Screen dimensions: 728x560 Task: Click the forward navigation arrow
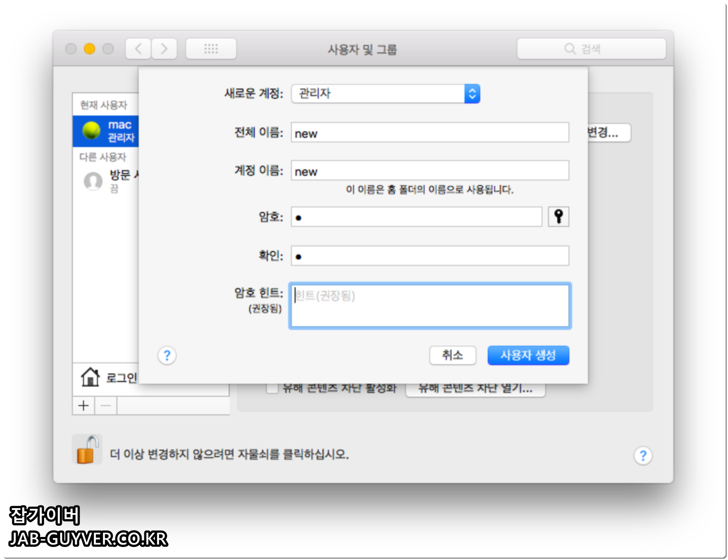pyautogui.click(x=164, y=49)
